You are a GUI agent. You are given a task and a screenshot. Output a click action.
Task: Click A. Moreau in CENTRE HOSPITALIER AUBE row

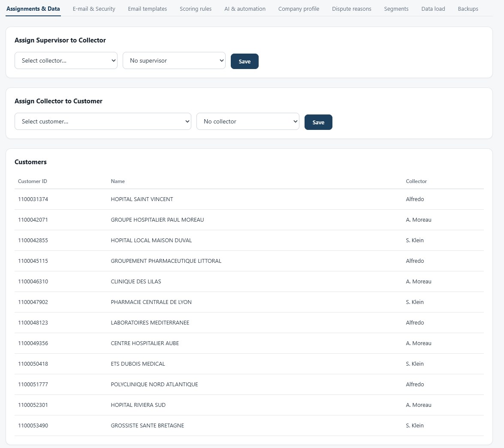[419, 343]
